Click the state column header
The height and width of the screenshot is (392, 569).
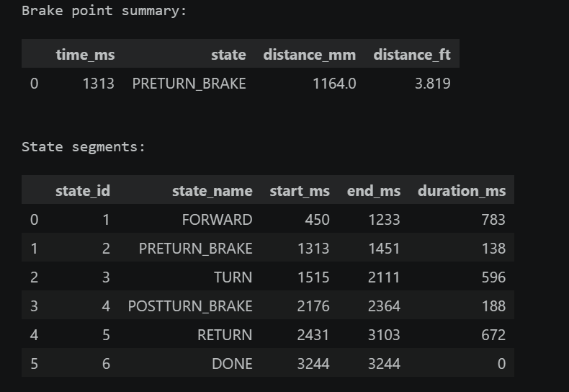pyautogui.click(x=228, y=55)
